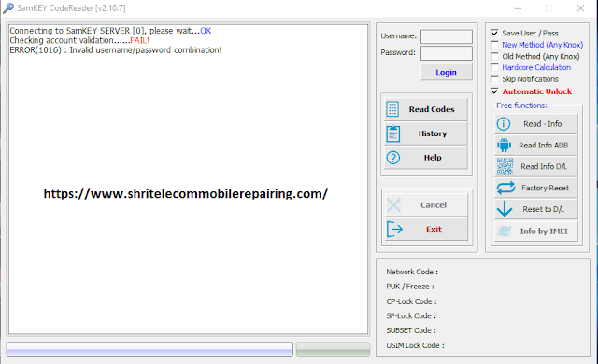Click the Factory Reset button label
This screenshot has width=598, height=364.
point(545,189)
